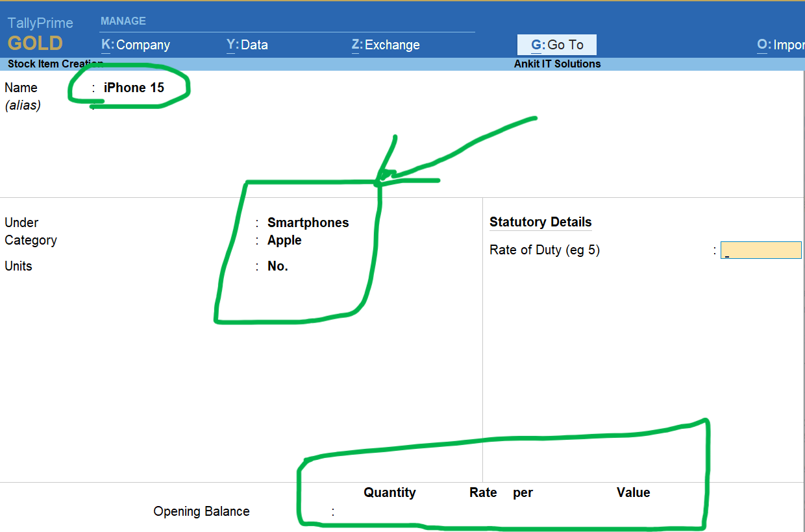This screenshot has height=532, width=805.
Task: Click the G: Go To button
Action: [x=557, y=45]
